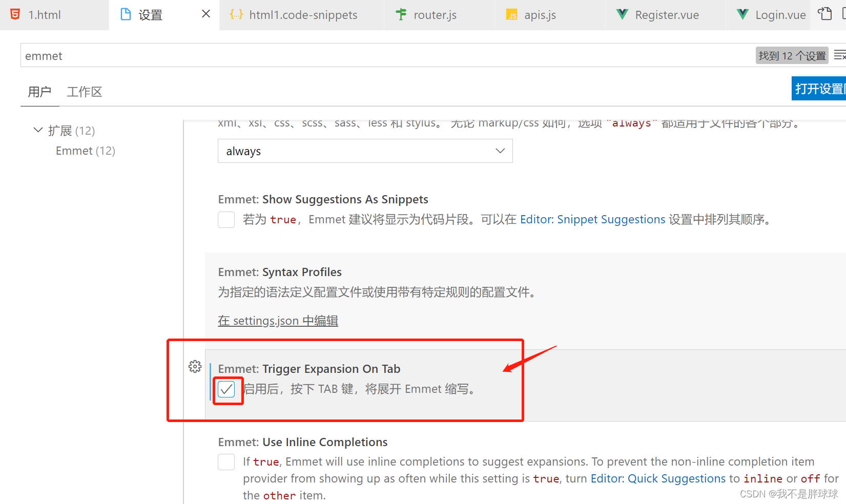
Task: Open the Login.vue tab
Action: (769, 15)
